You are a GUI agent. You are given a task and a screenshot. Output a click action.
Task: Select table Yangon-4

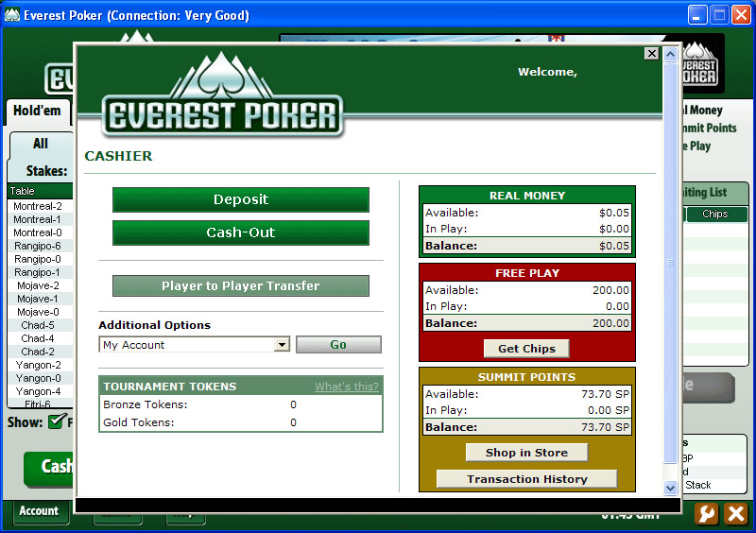(x=38, y=391)
